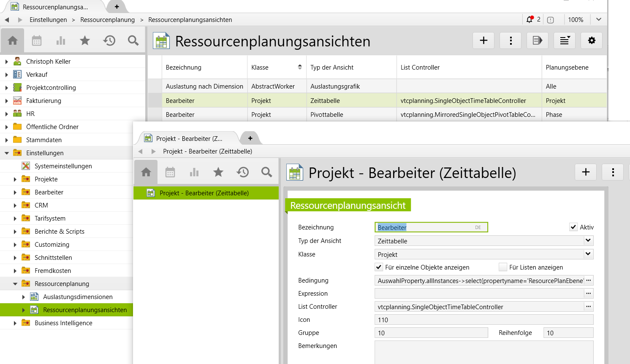Click the search magnifier in inner window
Viewport: 630px width, 364px height.
pyautogui.click(x=266, y=172)
